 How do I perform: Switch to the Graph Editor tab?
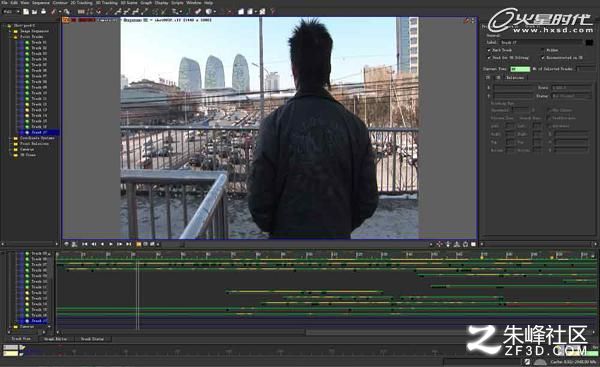tap(56, 339)
